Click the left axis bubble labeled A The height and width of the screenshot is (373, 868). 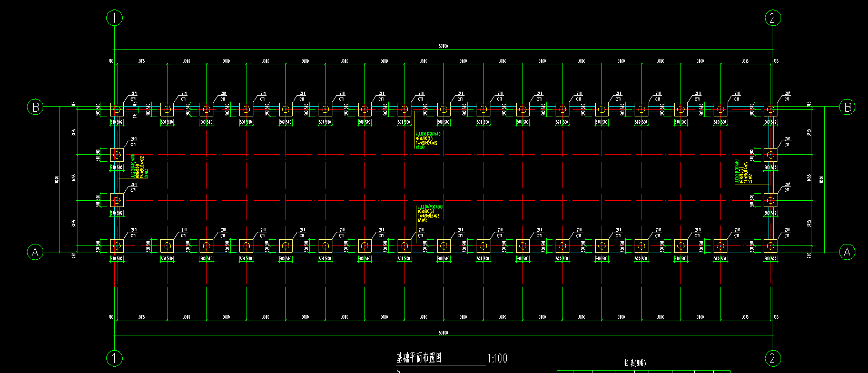35,252
